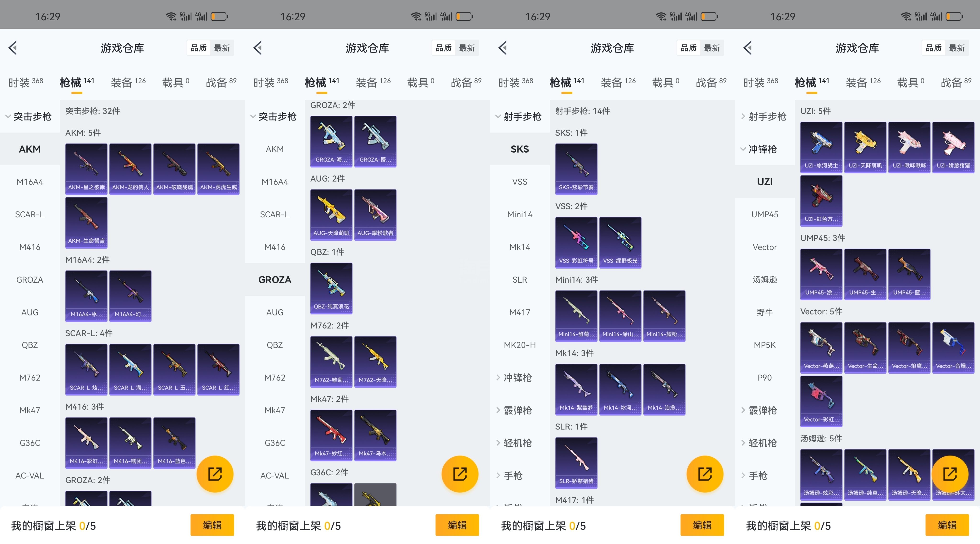Expand 霰弹枪 category below P90
The width and height of the screenshot is (980, 544).
pos(765,410)
